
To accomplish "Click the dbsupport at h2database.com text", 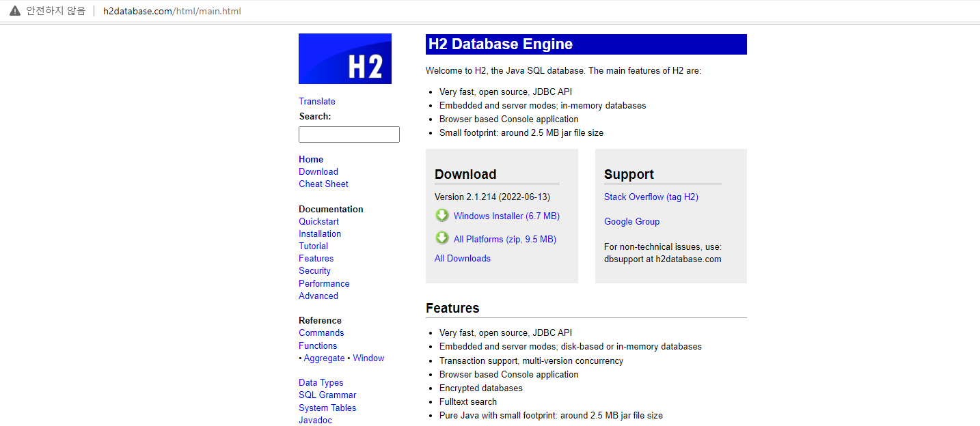I will pos(663,259).
